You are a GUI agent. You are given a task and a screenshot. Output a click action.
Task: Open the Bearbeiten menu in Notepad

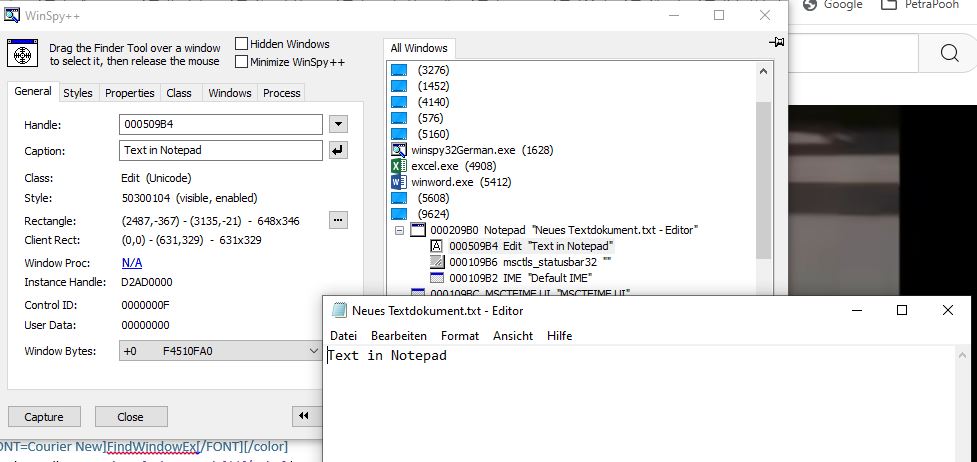399,335
